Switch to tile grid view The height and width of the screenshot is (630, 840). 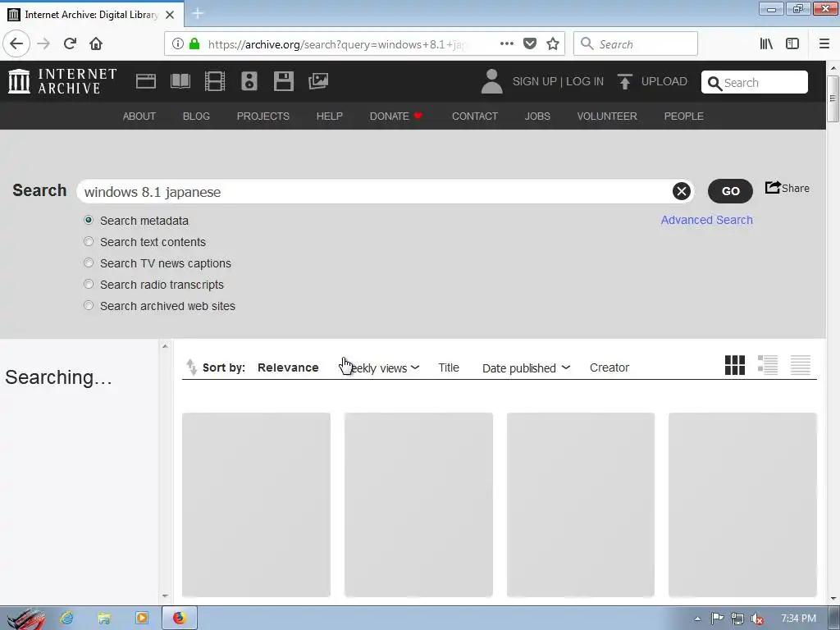[x=734, y=365]
